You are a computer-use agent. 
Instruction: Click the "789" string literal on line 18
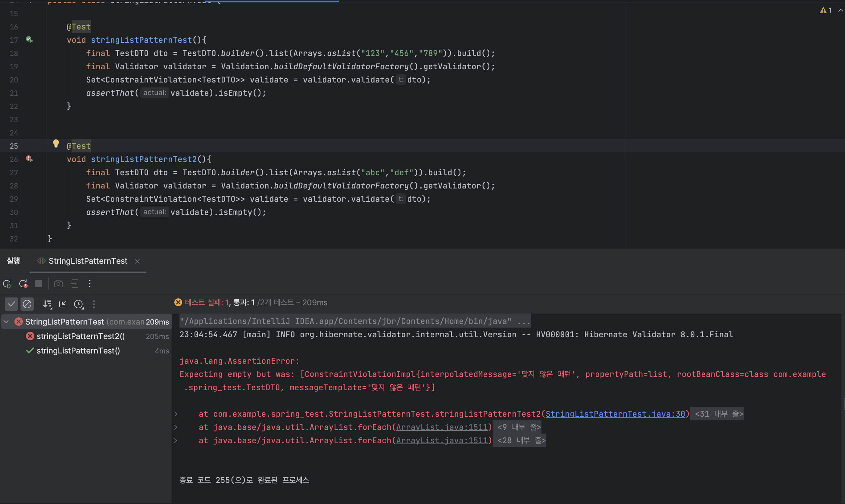[x=430, y=53]
